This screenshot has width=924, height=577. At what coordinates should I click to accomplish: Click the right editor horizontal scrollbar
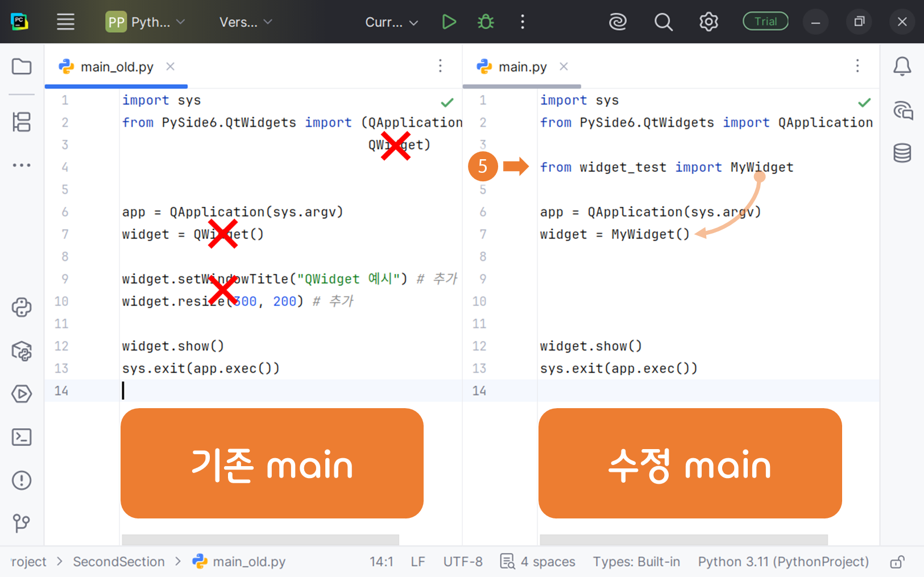coord(683,539)
